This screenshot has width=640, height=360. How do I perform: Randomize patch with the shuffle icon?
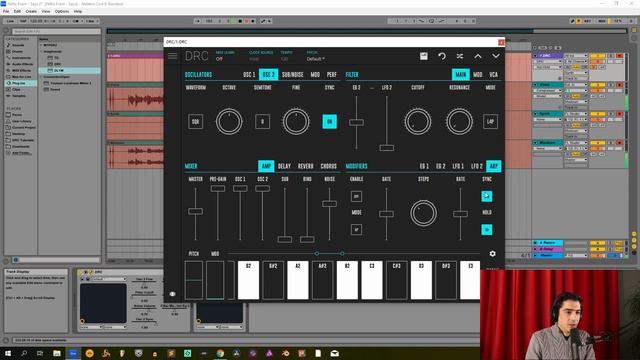coord(460,56)
